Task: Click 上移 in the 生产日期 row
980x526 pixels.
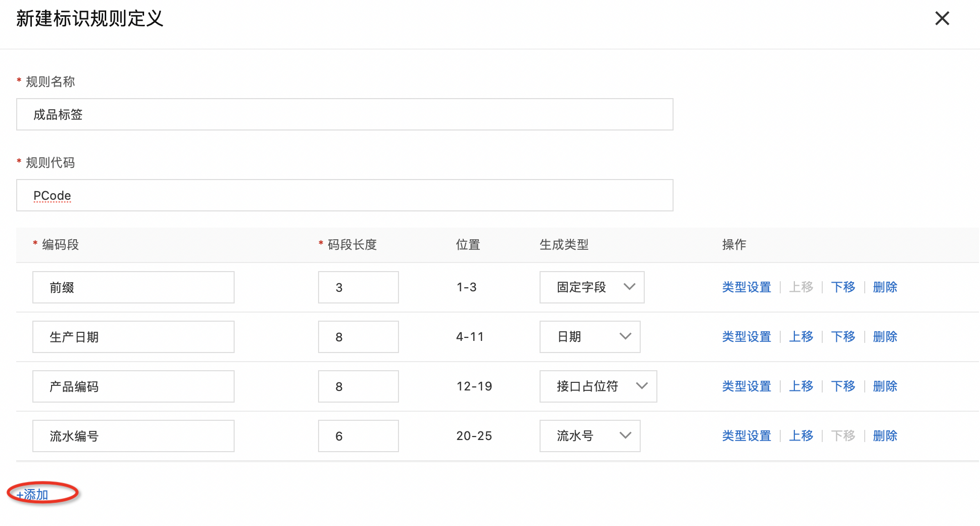Action: click(801, 337)
